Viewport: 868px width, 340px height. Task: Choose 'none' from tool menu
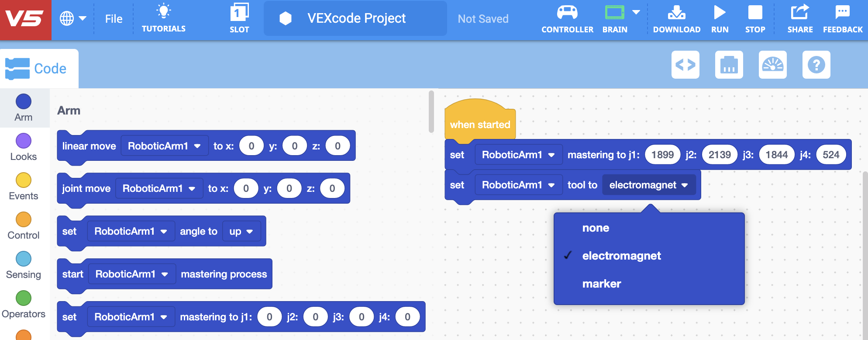[649, 228]
